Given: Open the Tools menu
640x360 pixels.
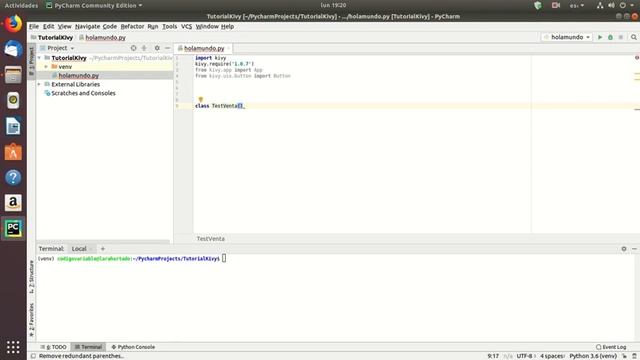Looking at the screenshot, I should click(x=170, y=26).
